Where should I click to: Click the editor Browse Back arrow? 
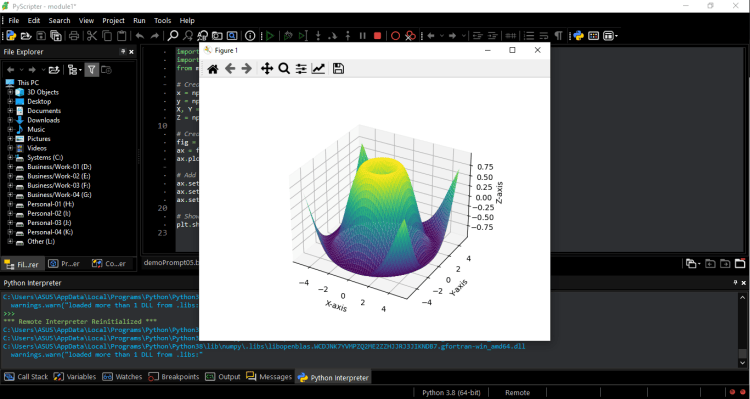(x=430, y=35)
